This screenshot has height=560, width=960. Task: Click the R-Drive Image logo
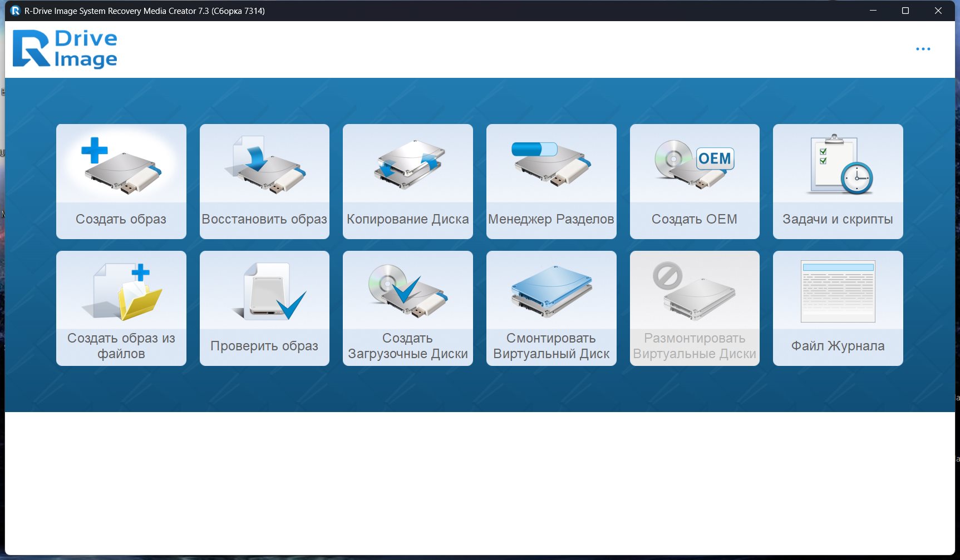[65, 49]
